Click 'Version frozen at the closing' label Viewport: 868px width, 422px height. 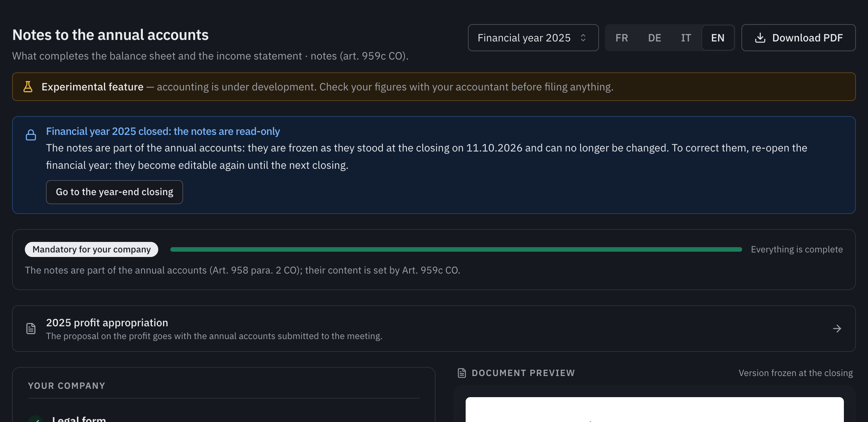pyautogui.click(x=795, y=373)
